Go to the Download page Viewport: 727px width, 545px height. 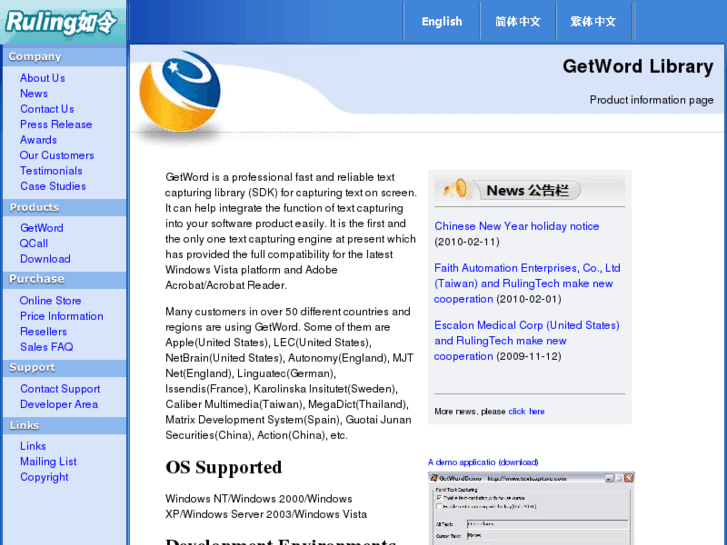point(45,259)
